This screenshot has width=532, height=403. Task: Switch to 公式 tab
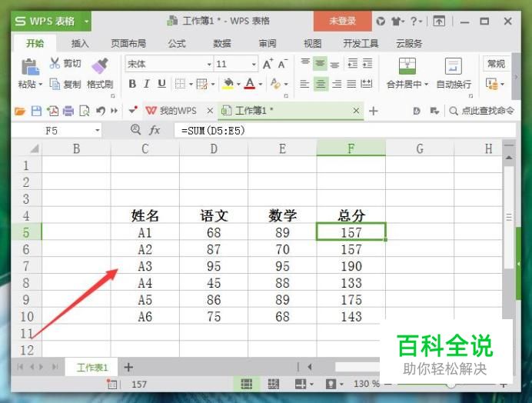tap(177, 44)
